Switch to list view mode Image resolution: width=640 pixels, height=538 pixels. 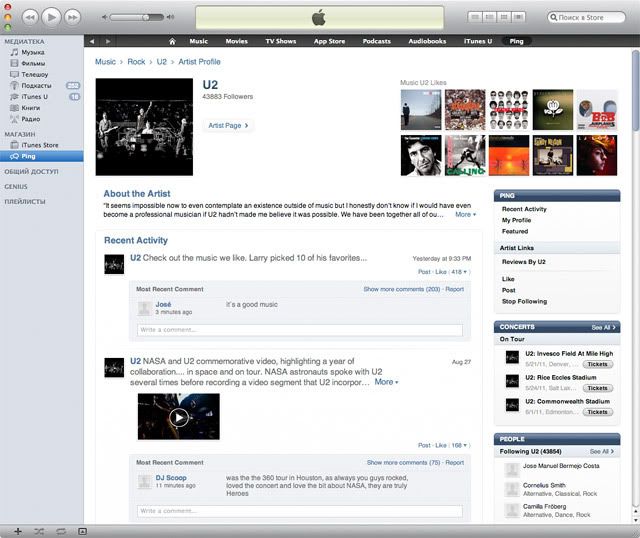[x=475, y=17]
